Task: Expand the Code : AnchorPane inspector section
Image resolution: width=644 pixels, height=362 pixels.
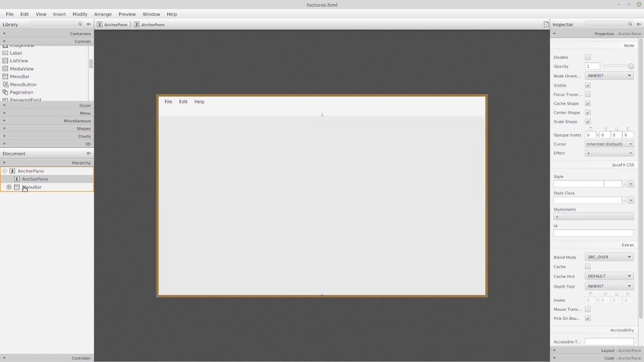Action: (597, 358)
